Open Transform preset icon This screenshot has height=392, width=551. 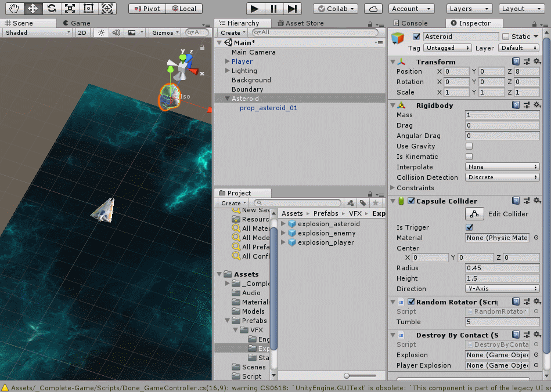click(x=527, y=61)
